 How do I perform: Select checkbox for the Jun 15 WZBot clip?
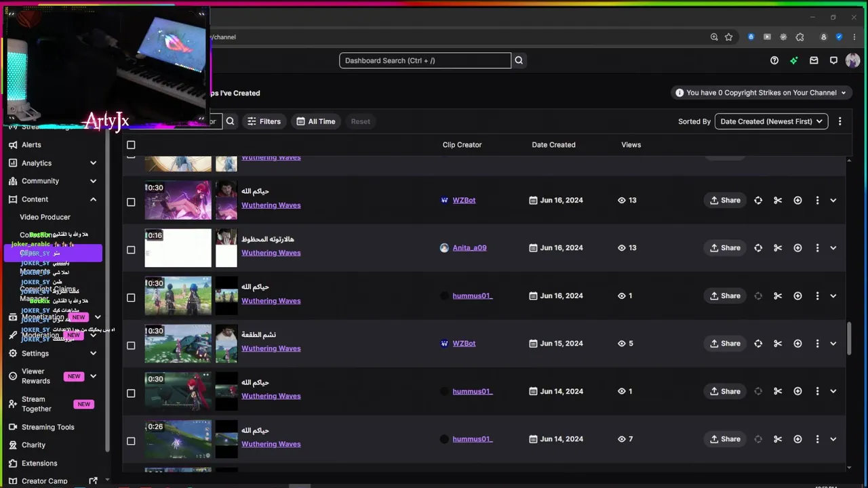click(131, 346)
